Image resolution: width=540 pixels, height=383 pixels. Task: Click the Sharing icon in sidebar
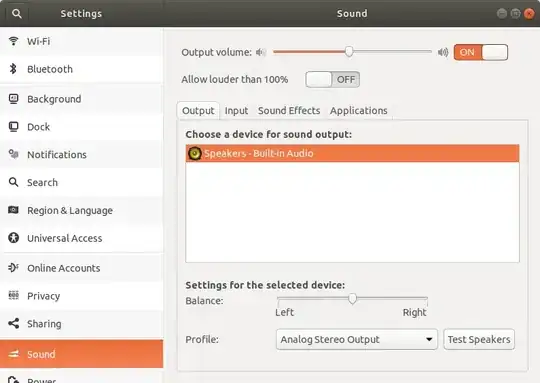[x=13, y=323]
